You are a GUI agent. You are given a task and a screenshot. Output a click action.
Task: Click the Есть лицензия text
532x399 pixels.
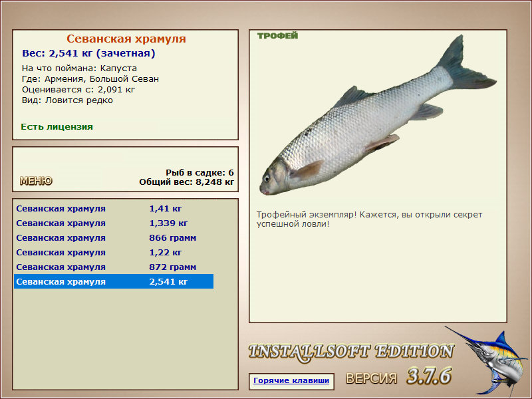(x=57, y=127)
